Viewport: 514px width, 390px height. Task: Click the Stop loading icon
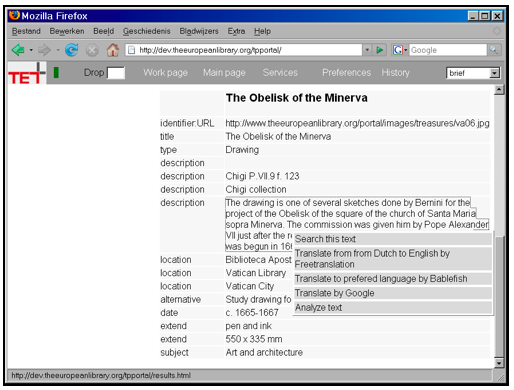coord(92,50)
